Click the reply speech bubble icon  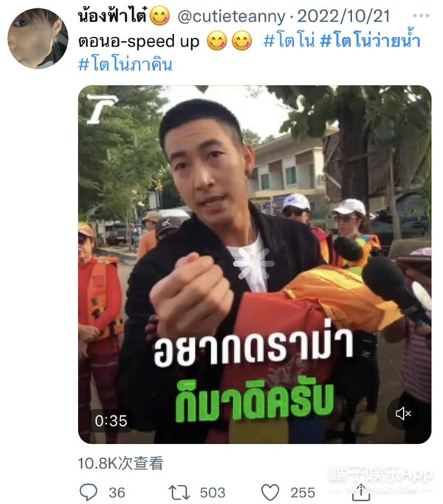89,491
